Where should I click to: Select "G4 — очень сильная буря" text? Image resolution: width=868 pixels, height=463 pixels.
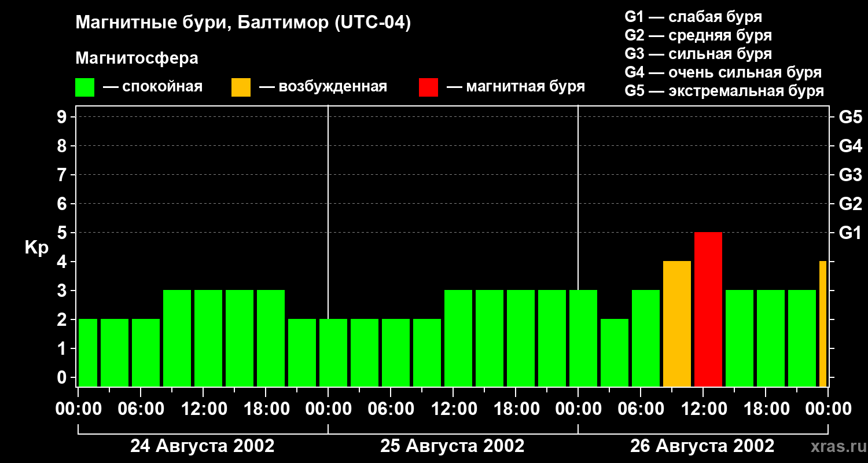(723, 72)
